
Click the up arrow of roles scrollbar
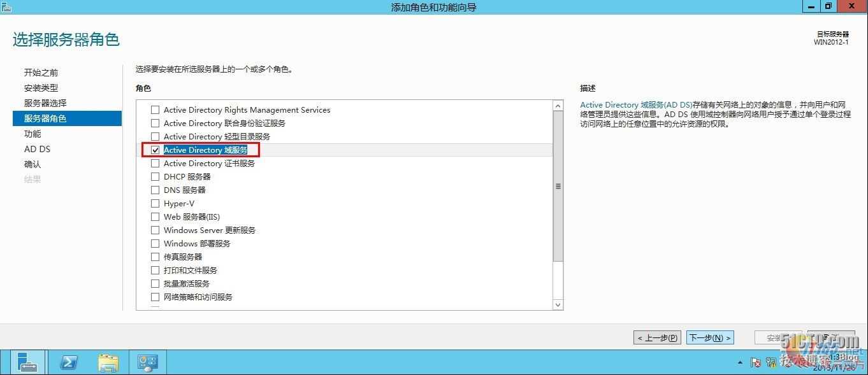click(x=558, y=106)
